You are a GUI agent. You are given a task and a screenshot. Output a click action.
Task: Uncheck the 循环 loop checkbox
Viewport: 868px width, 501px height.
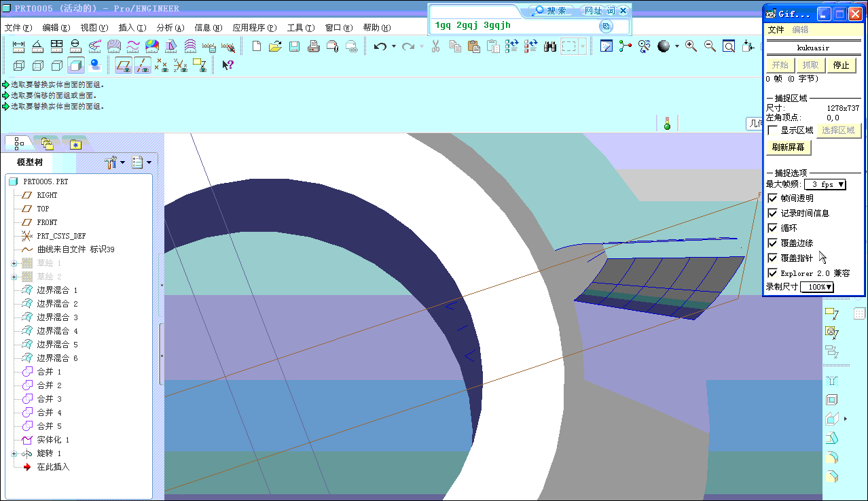click(x=772, y=228)
